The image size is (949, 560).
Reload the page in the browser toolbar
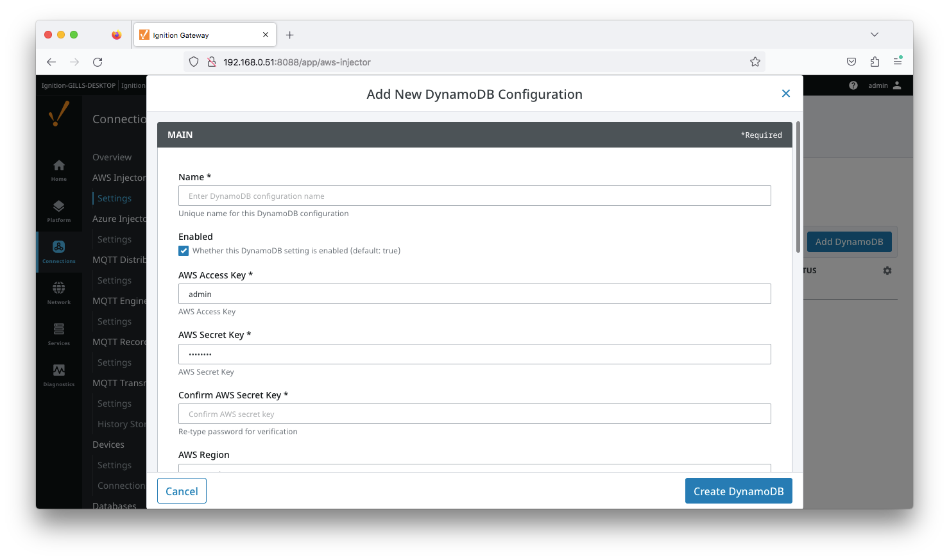coord(98,62)
